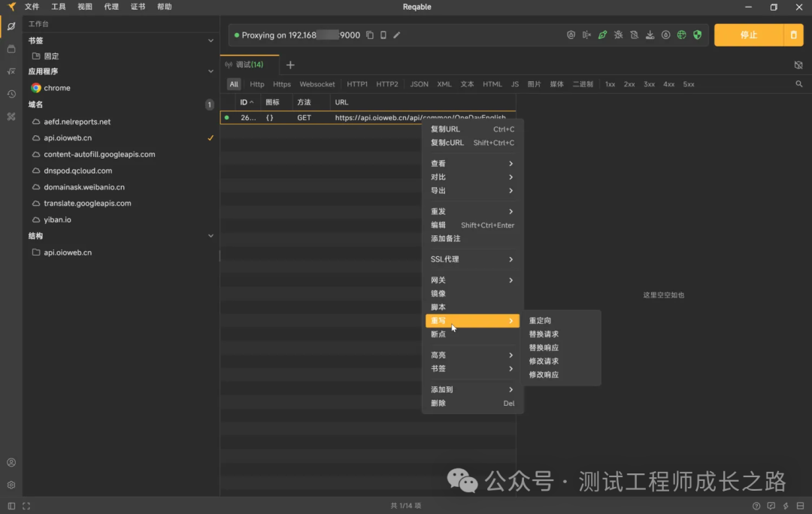Open settings gear in left sidebar
This screenshot has height=514, width=812.
(11, 485)
